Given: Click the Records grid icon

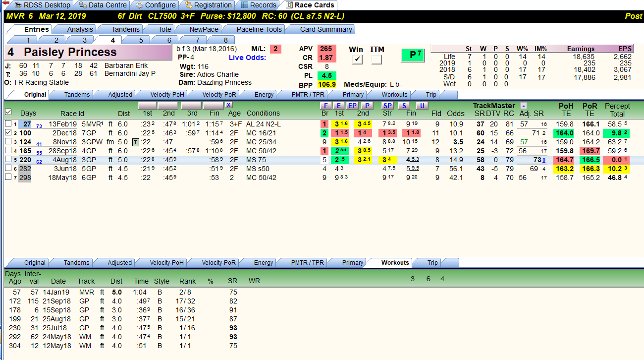Looking at the screenshot, I should [x=244, y=5].
